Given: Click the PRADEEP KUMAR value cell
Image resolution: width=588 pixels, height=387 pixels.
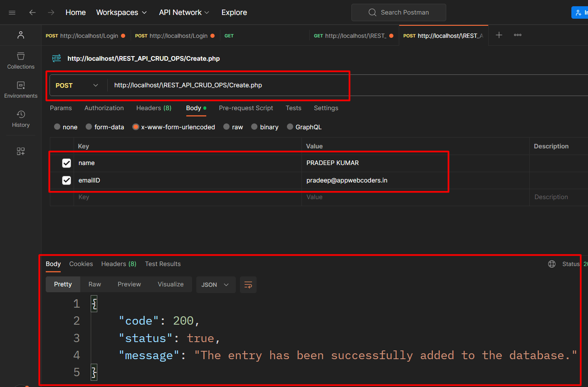Looking at the screenshot, I should pyautogui.click(x=415, y=163).
